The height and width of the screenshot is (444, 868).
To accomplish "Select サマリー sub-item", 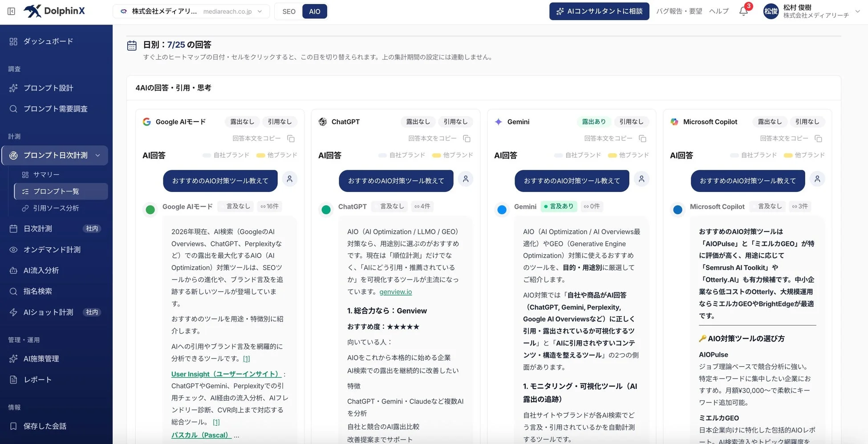I will click(61, 175).
